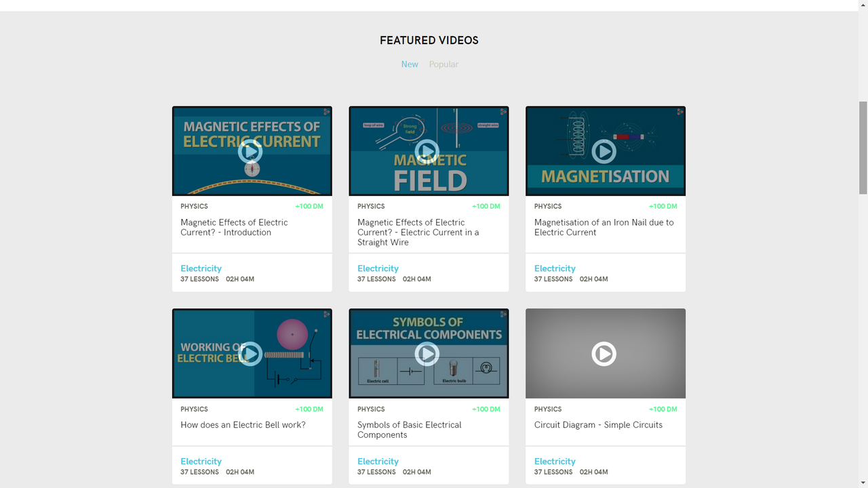Screen dimensions: 868x488
Task: Click PHYSICS label on the Straight Wire card
Action: pyautogui.click(x=371, y=206)
